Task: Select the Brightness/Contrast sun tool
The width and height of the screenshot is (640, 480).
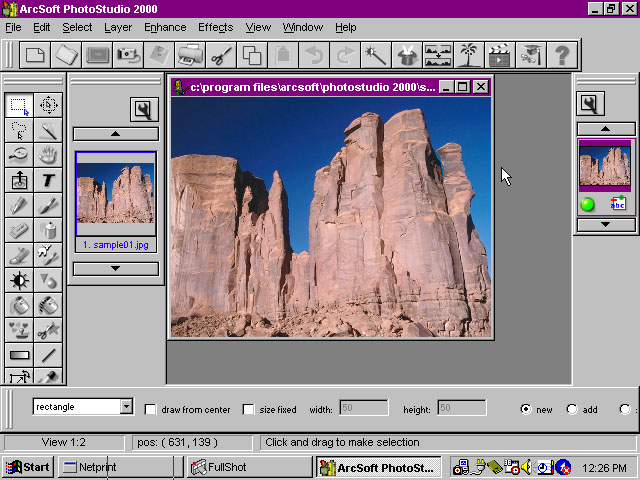Action: pos(19,280)
